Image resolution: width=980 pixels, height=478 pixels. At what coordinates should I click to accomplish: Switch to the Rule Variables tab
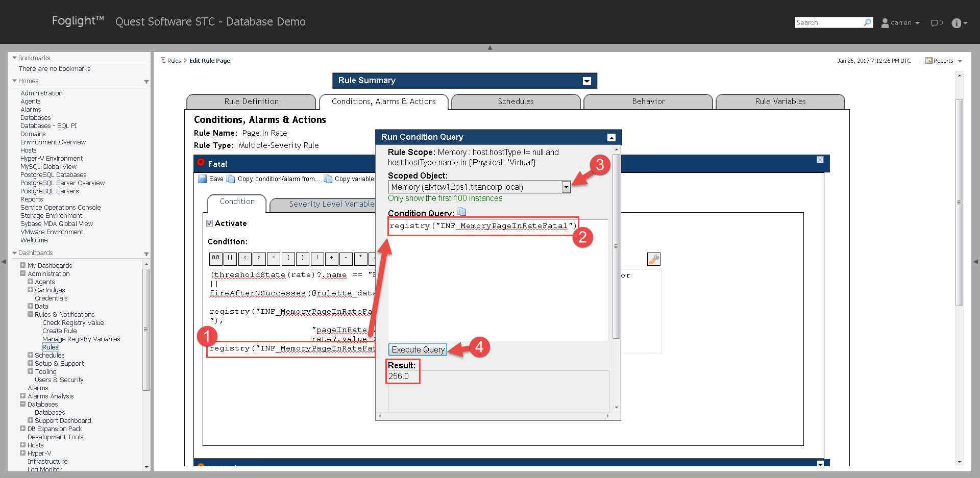(780, 102)
